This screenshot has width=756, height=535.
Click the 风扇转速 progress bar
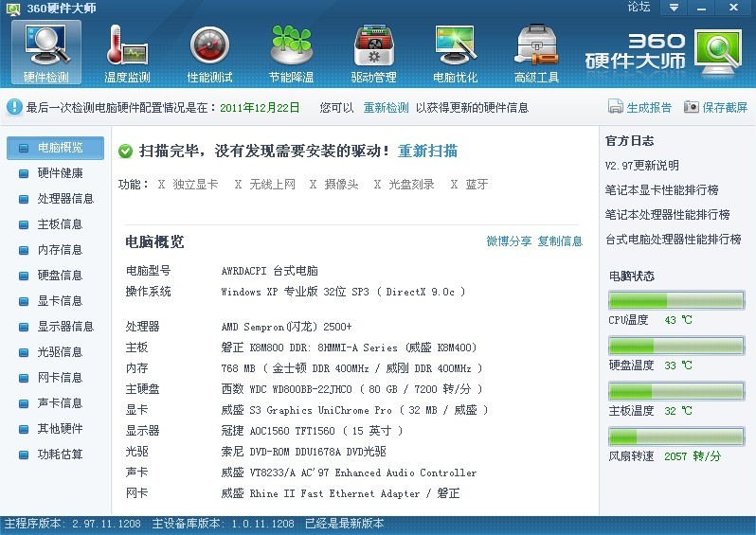point(676,437)
